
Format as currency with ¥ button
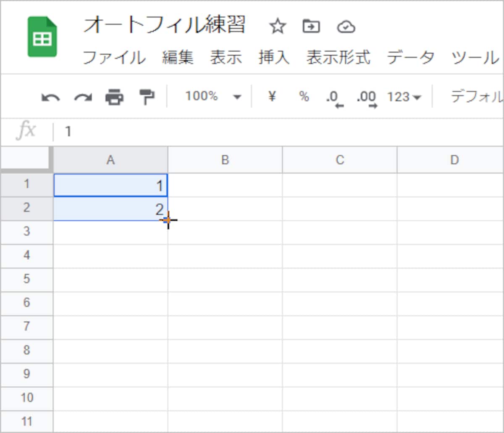pos(272,97)
